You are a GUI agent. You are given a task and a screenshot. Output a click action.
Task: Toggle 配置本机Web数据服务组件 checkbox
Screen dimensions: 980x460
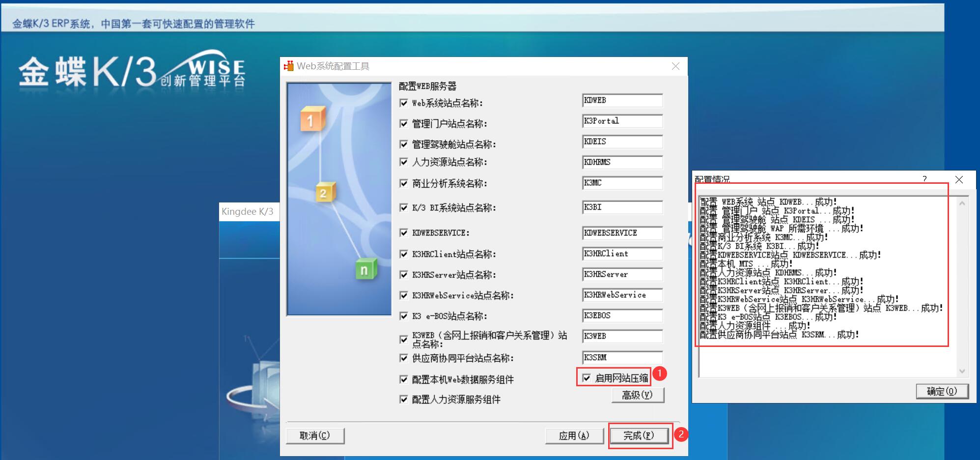[404, 379]
